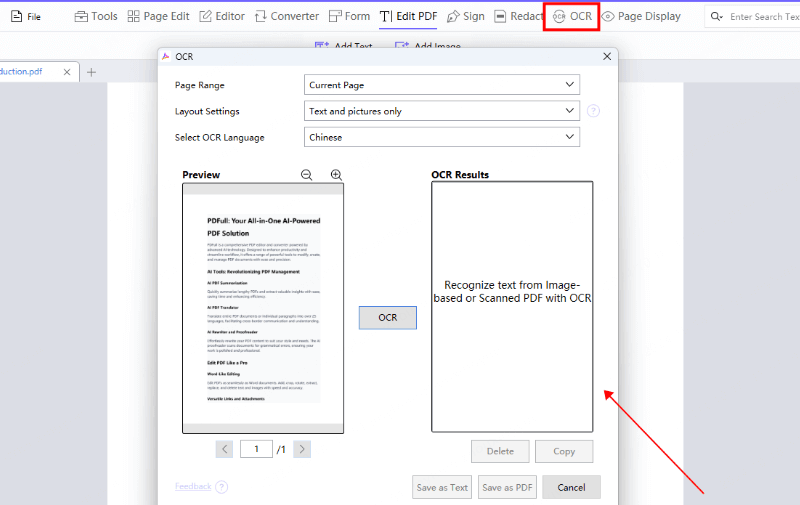Zoom out the preview
Screen dimensions: 800x505
click(x=306, y=175)
